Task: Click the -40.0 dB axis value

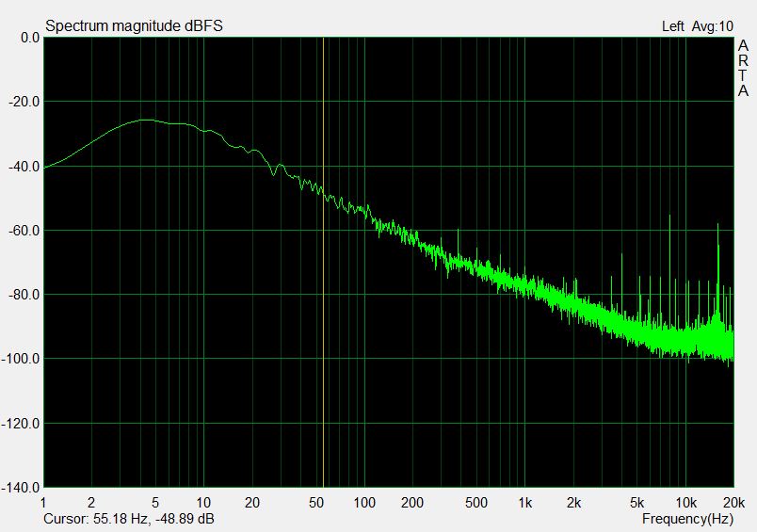Action: coord(24,167)
